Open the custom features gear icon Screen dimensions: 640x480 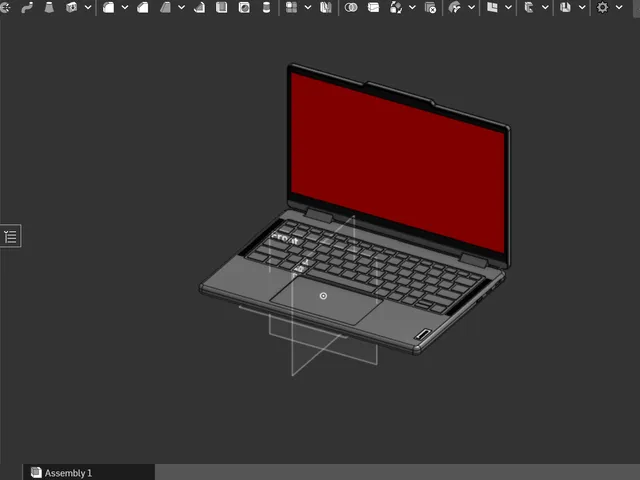(x=602, y=7)
